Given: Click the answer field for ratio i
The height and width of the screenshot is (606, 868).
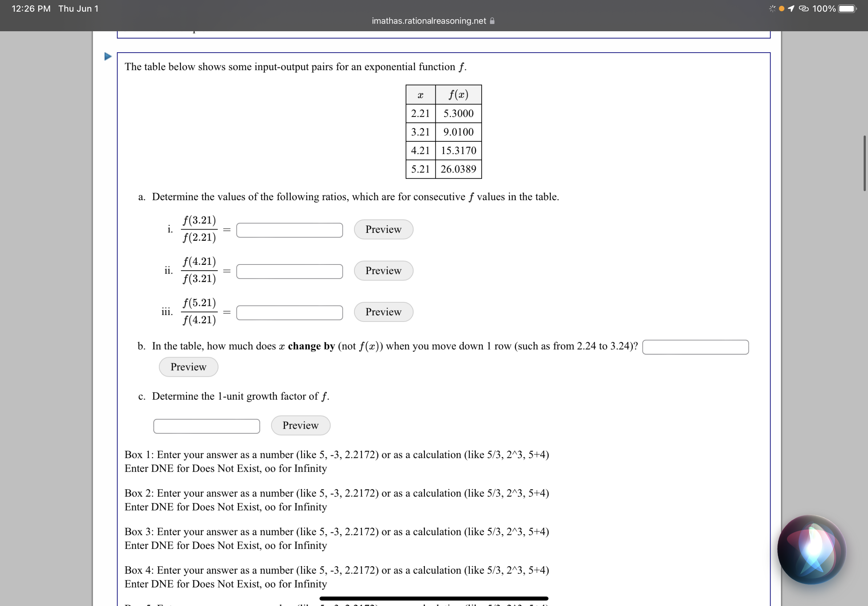Looking at the screenshot, I should (289, 229).
